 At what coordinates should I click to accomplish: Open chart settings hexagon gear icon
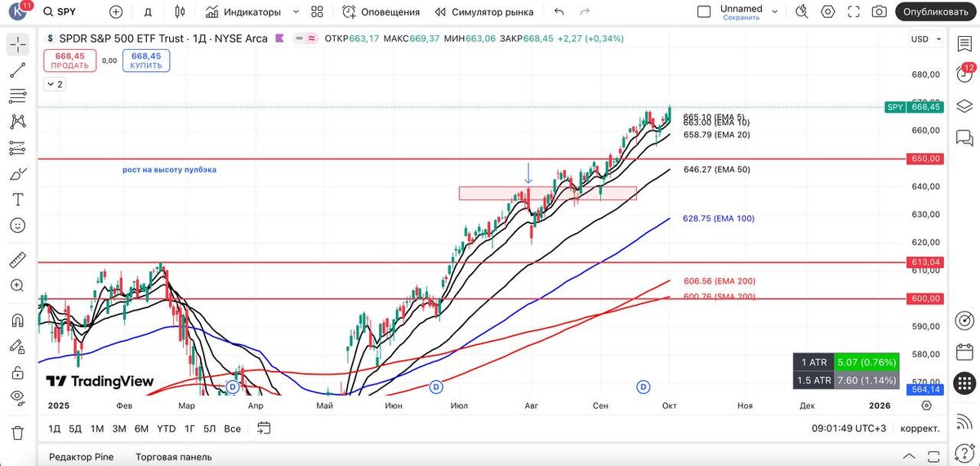click(828, 11)
